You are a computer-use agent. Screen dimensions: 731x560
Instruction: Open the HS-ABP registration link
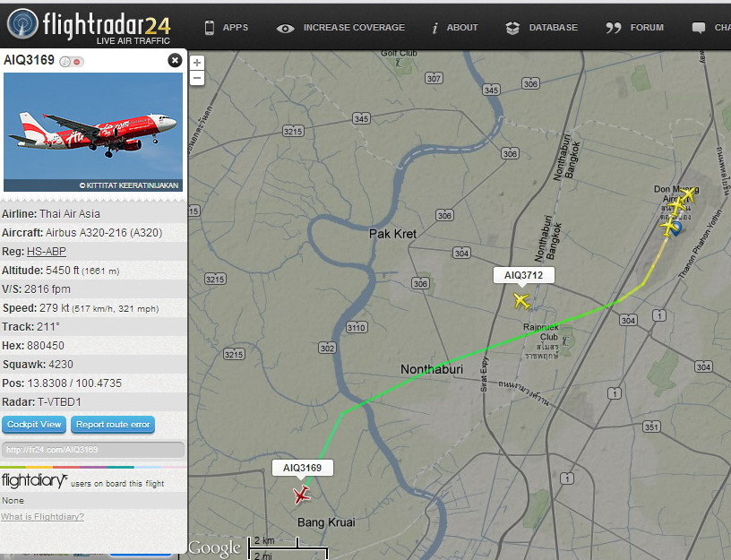pyautogui.click(x=47, y=252)
